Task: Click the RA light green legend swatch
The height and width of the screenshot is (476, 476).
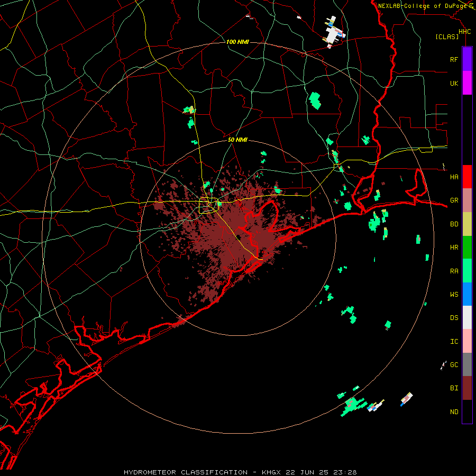Action: click(467, 271)
